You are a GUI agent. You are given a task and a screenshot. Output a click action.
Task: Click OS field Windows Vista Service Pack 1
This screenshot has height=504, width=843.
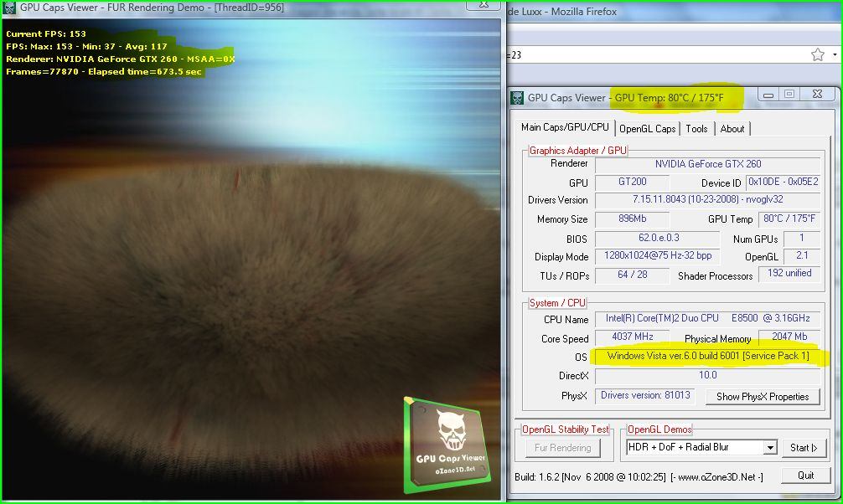point(707,357)
